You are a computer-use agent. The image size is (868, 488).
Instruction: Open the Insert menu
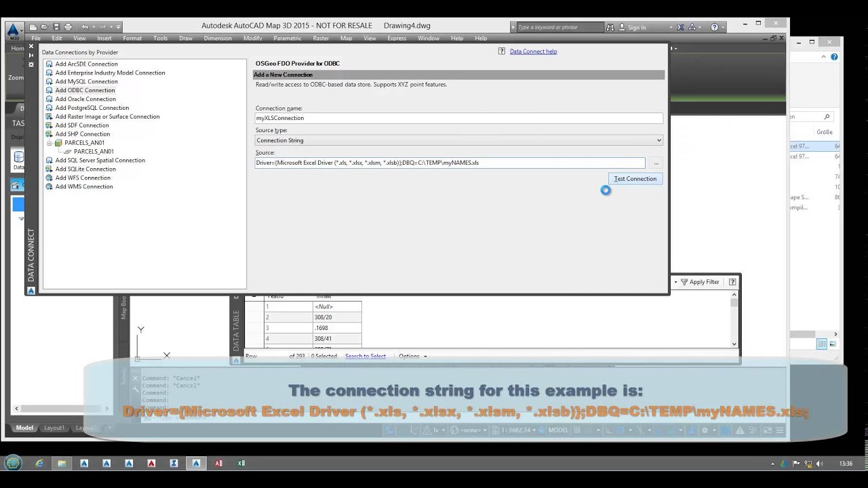[x=104, y=39]
